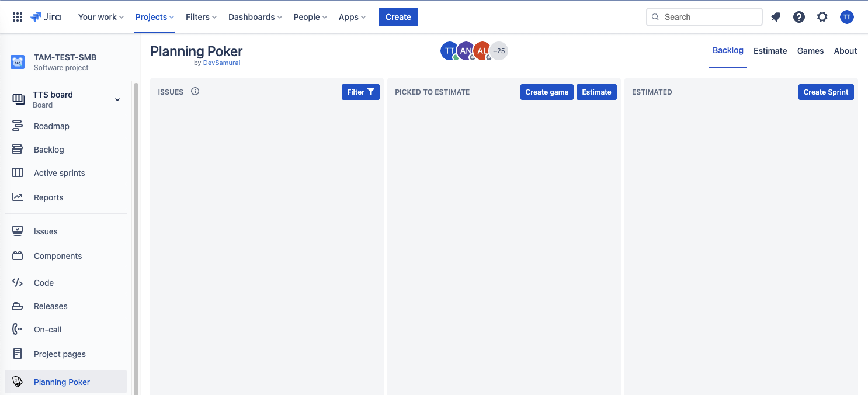Open the settings gear icon
Screen dimensions: 868x395
click(822, 17)
